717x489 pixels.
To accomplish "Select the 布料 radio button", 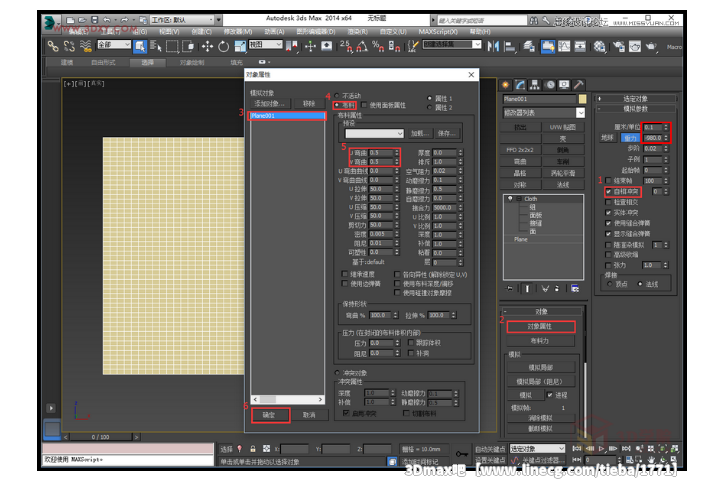I will point(337,105).
